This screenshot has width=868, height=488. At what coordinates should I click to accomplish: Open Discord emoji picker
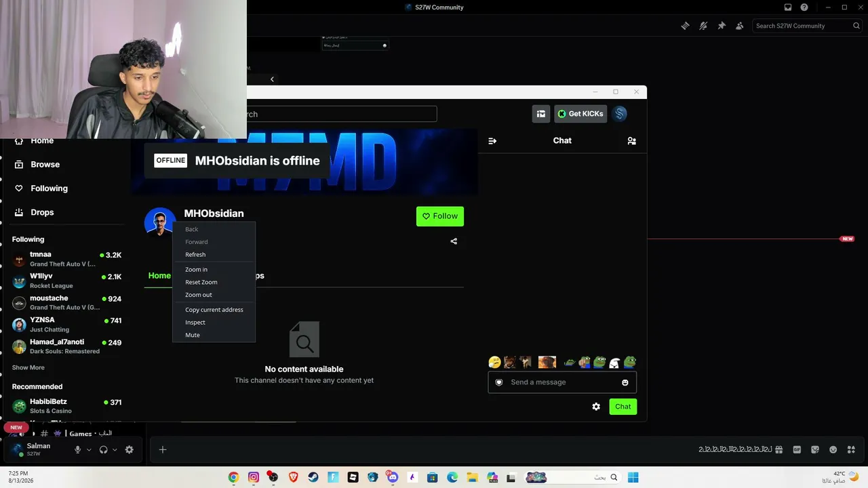(x=833, y=449)
